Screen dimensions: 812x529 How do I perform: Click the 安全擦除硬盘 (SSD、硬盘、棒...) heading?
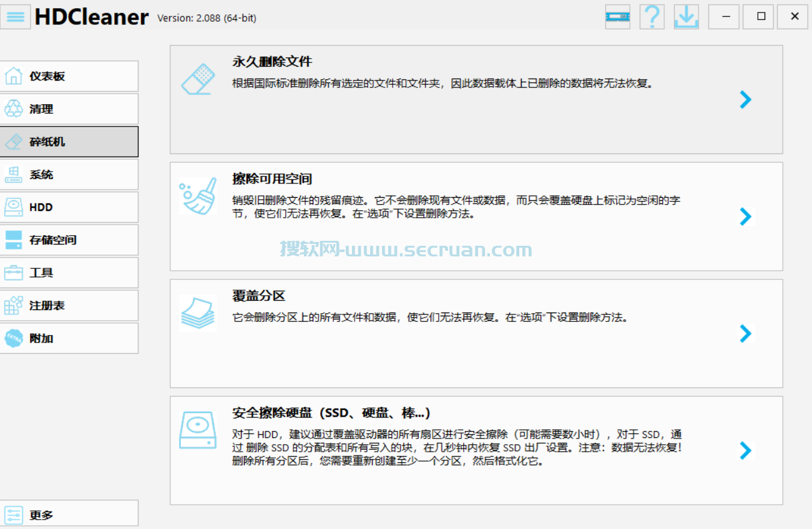331,413
